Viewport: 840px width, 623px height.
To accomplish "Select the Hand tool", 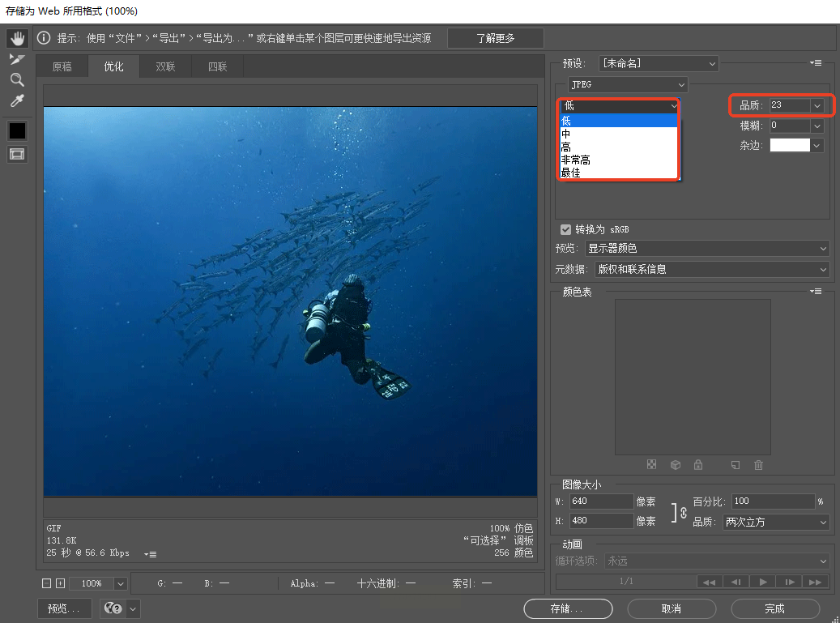I will (17, 38).
